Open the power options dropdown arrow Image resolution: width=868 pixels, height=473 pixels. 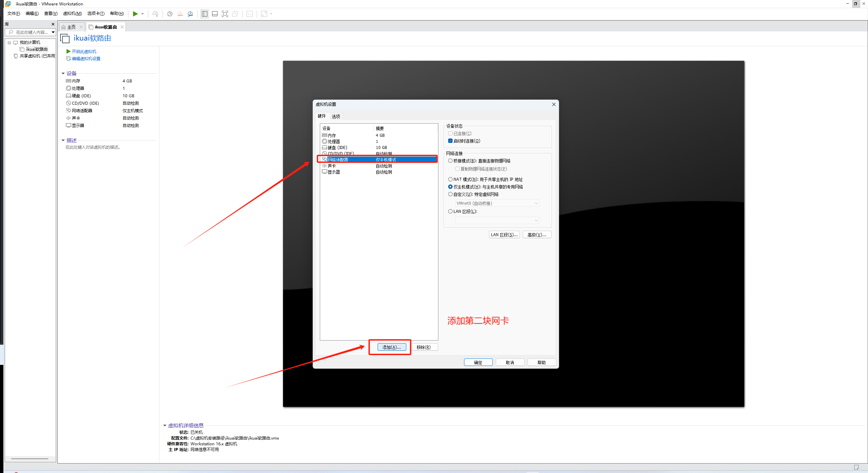coord(143,14)
